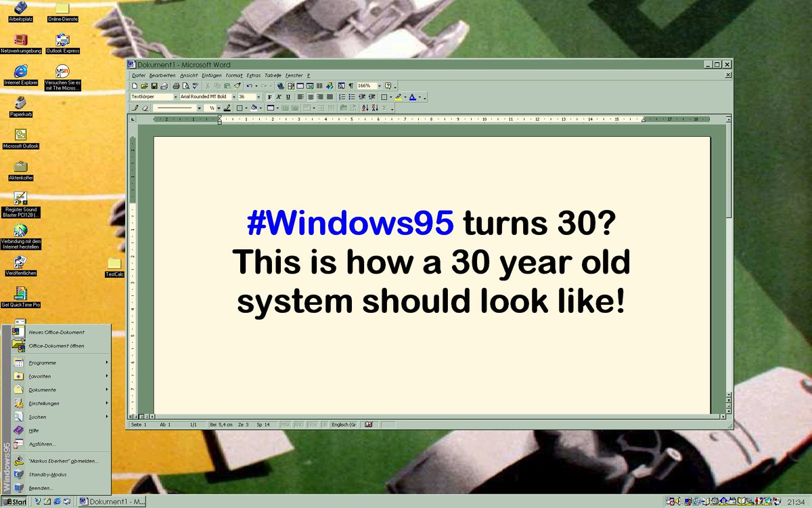This screenshot has height=508, width=812.
Task: Select Neues Office-Dokument in Start menu
Action: [61, 332]
